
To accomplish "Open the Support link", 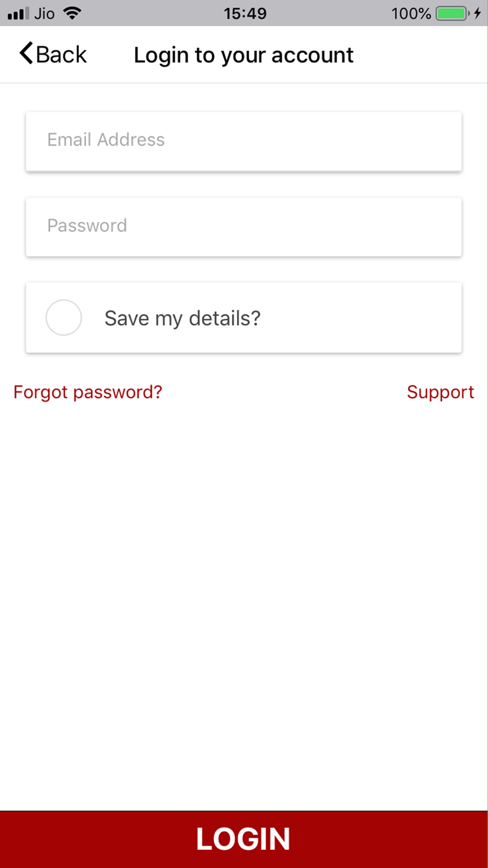I will click(x=440, y=392).
